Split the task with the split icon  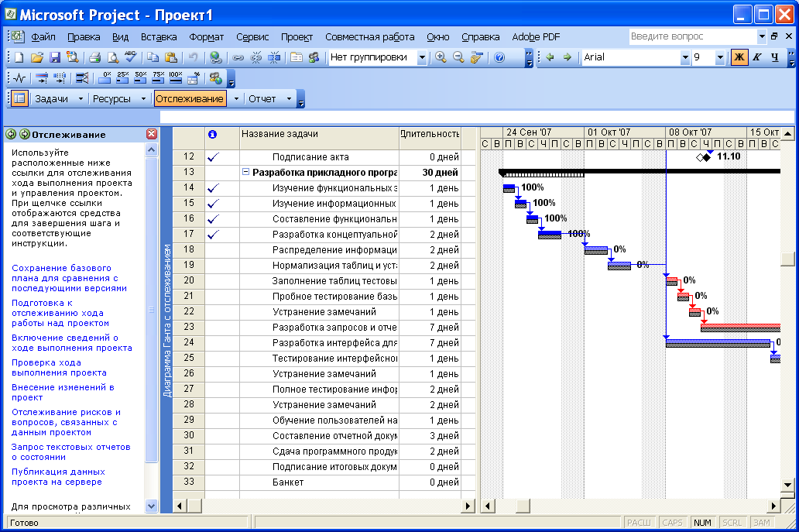coord(274,57)
